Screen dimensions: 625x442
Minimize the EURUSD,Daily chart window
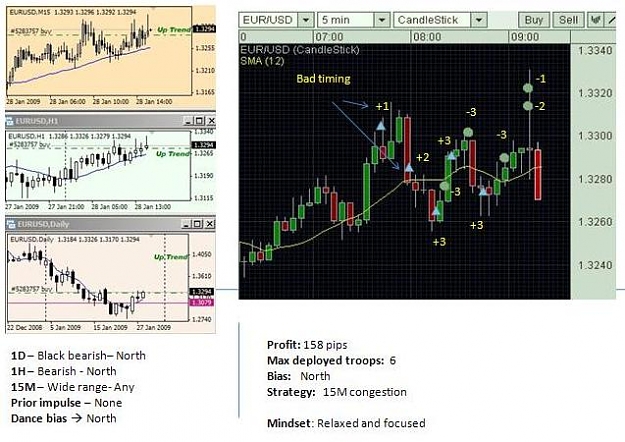click(x=186, y=224)
